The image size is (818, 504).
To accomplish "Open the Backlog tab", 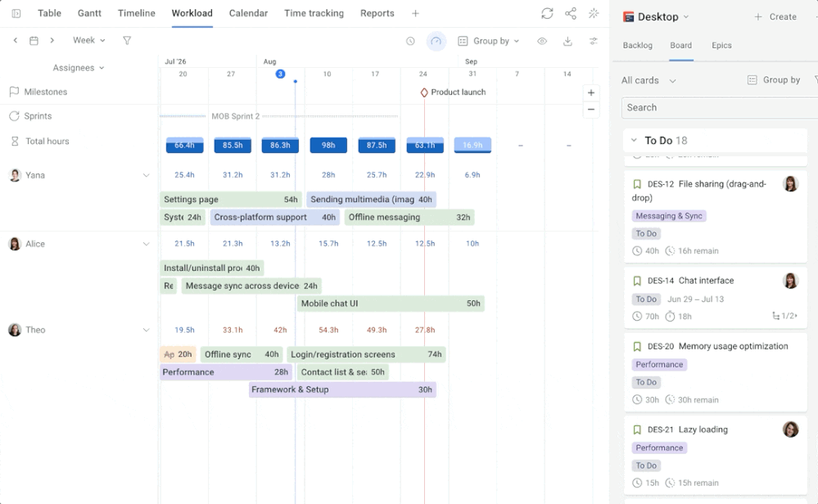I will (x=638, y=45).
